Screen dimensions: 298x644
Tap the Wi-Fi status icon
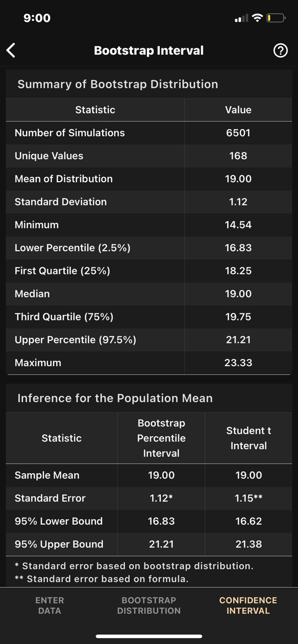pyautogui.click(x=258, y=18)
